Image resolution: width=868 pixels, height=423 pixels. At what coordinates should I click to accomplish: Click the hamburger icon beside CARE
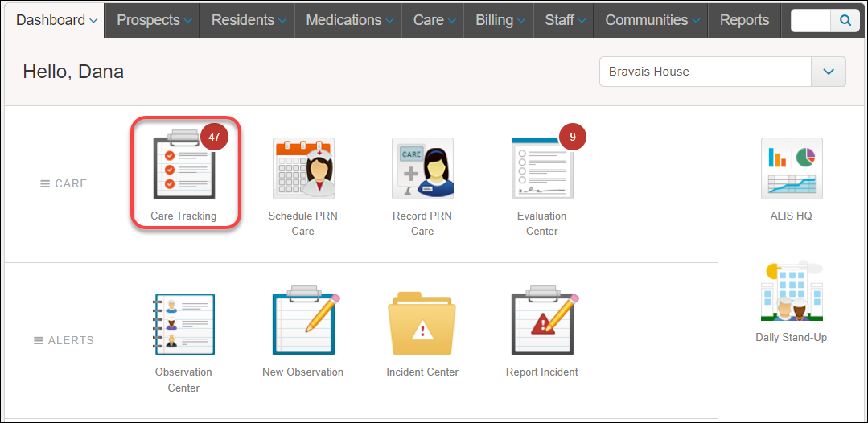coord(45,184)
